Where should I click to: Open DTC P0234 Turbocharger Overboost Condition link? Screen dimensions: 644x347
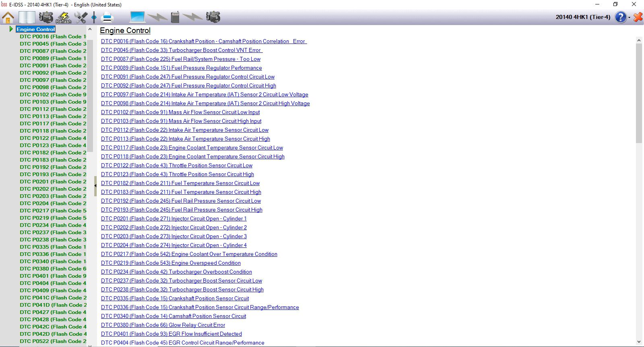tap(177, 272)
